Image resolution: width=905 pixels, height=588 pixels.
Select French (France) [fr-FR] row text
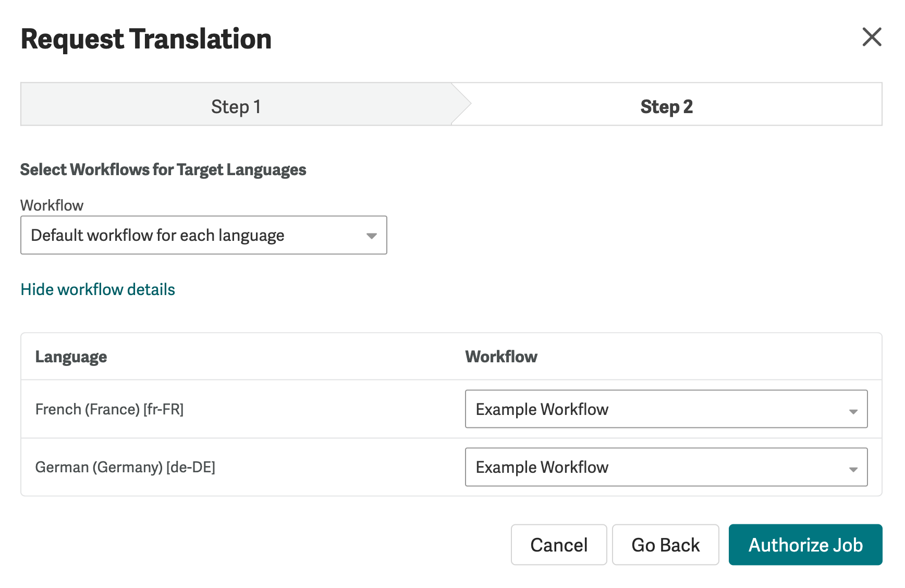click(x=109, y=409)
